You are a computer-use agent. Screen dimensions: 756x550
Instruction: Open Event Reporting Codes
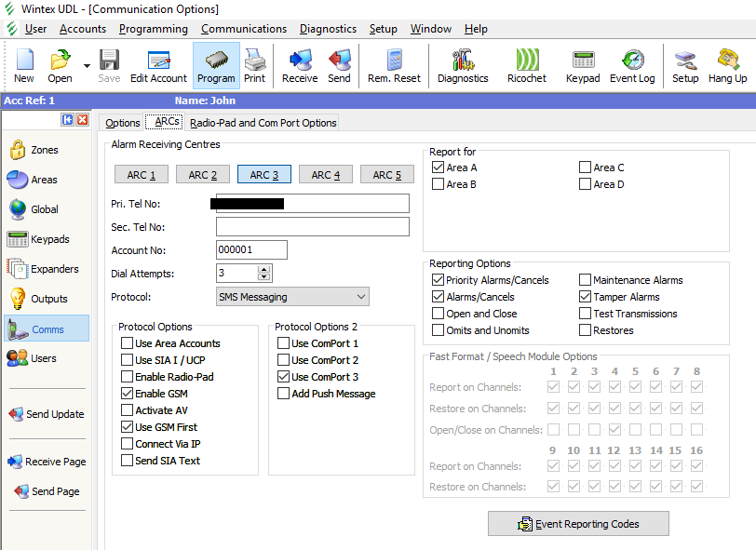pyautogui.click(x=578, y=524)
